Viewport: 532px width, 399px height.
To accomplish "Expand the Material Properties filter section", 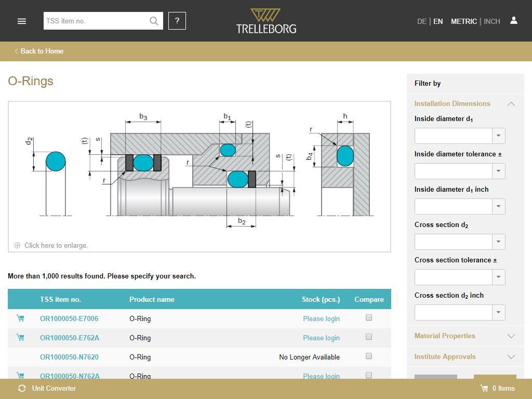I will coord(465,336).
